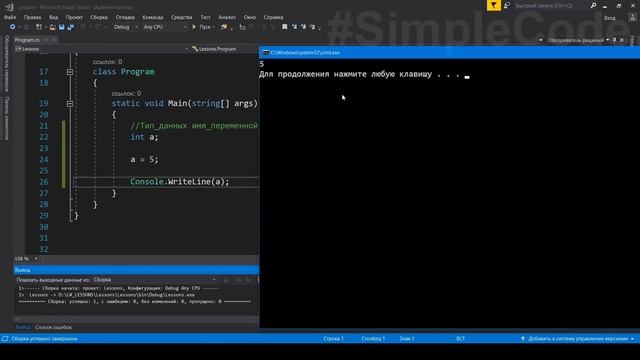Close the Solution Explorer panel
This screenshot has height=360, width=640.
pos(622,40)
